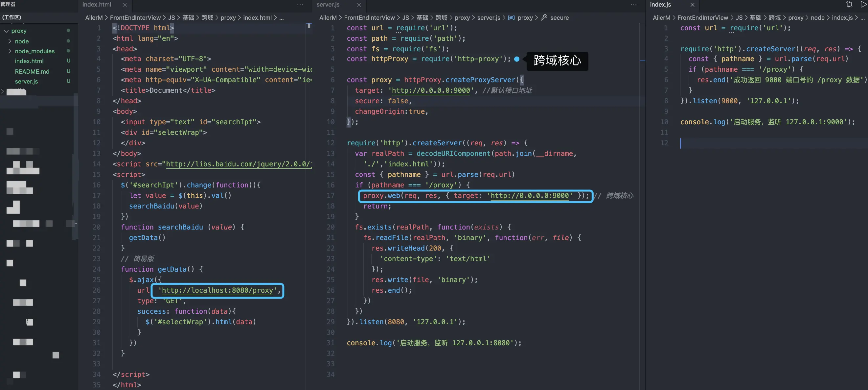Screen dimensions: 868x390
Task: Close the index.js editor tab
Action: pyautogui.click(x=692, y=5)
